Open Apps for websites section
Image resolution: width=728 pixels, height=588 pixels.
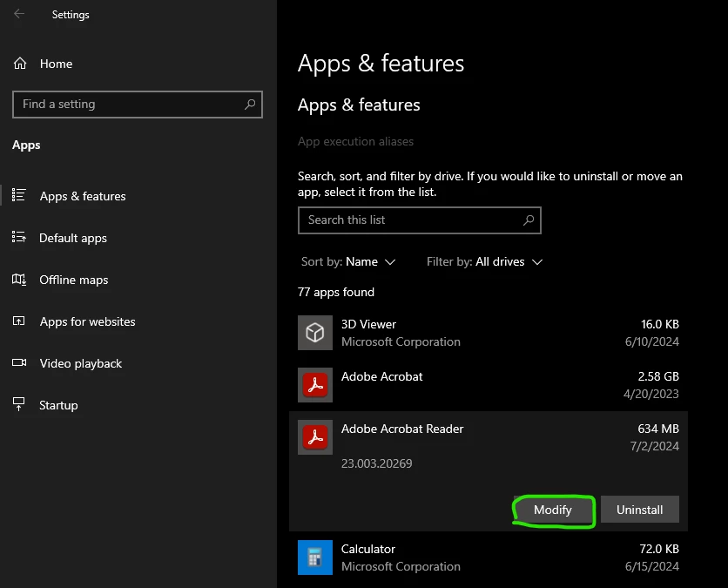point(87,321)
